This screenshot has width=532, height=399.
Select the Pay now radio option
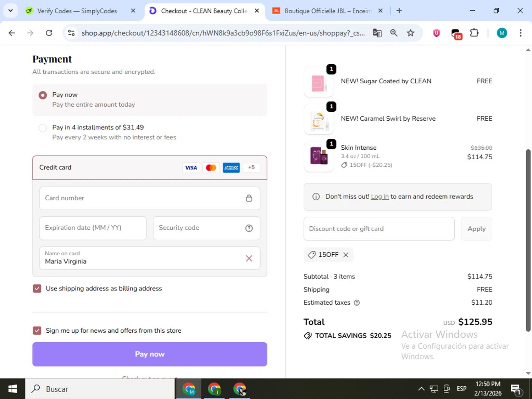43,95
